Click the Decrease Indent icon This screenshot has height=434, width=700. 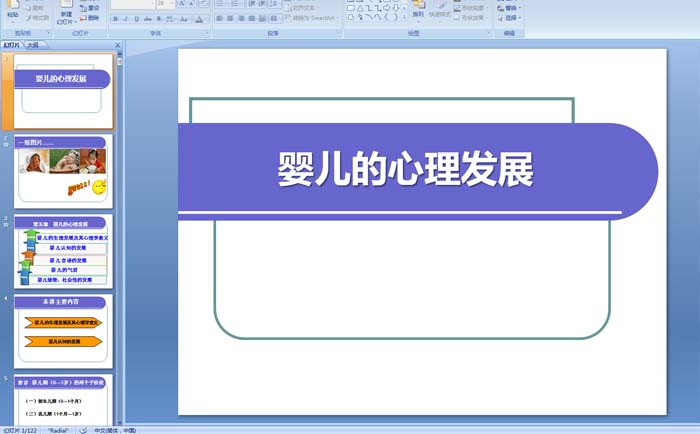[252, 4]
